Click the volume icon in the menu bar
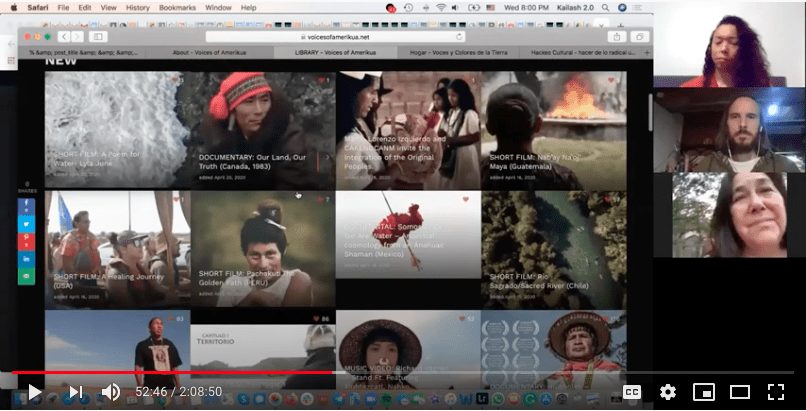Screen dimensions: 806x411 point(455,8)
